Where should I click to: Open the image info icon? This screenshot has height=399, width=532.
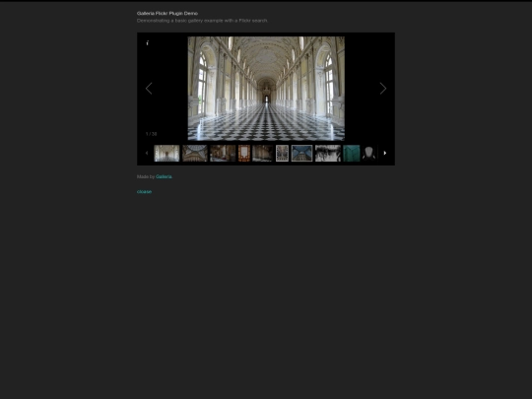coord(147,42)
